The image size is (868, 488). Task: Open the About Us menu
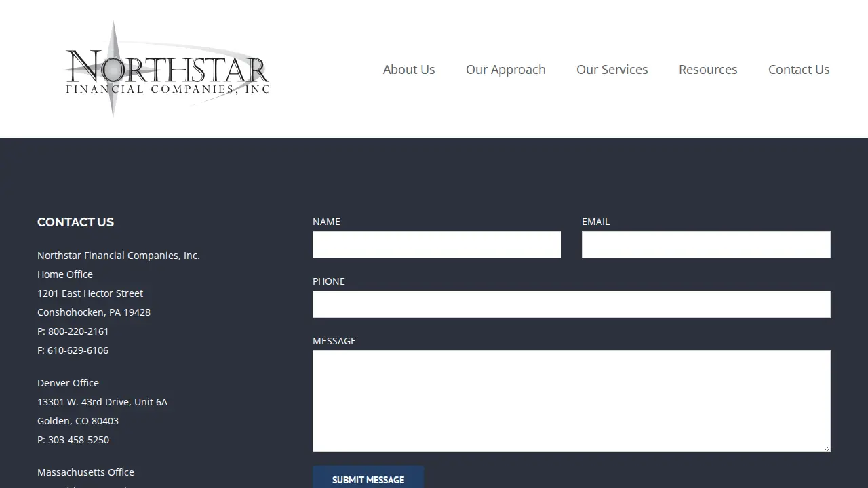tap(409, 69)
